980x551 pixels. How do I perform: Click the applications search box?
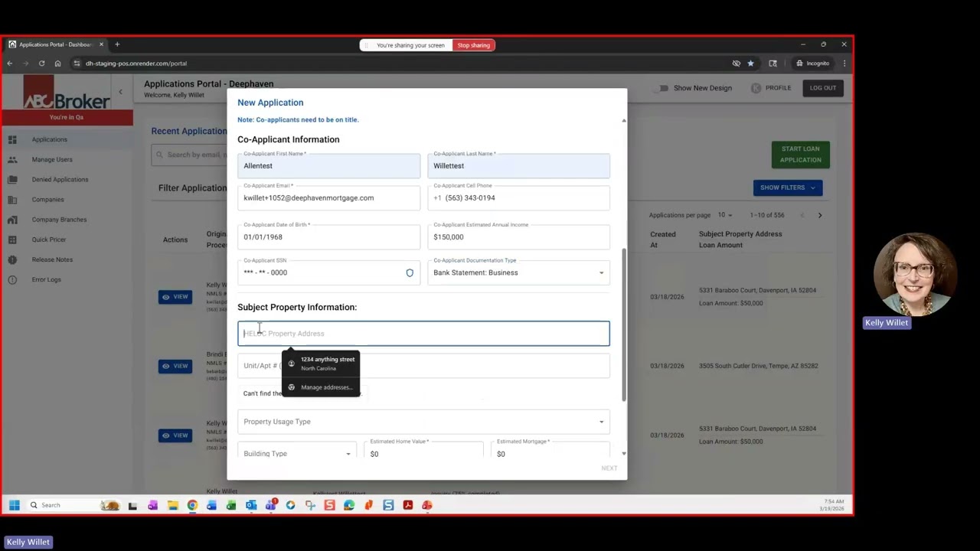(189, 155)
